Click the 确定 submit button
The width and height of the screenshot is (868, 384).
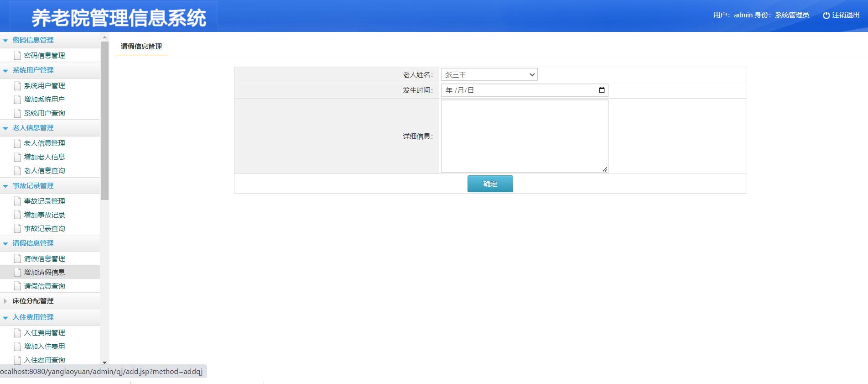point(490,184)
